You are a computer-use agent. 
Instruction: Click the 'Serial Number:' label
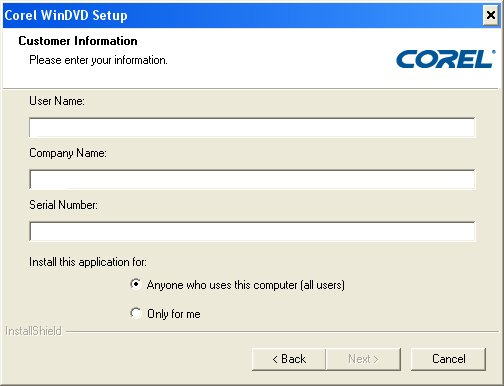tap(64, 205)
